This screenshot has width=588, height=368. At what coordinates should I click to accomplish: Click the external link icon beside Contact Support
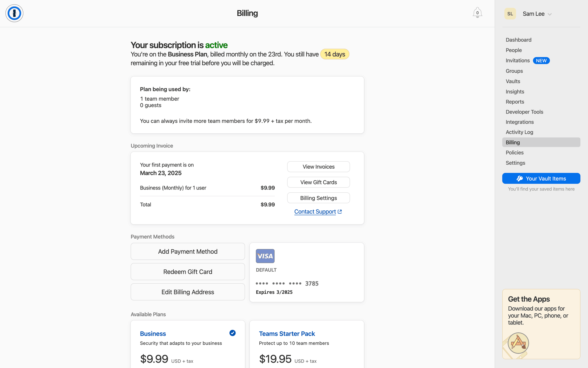pyautogui.click(x=340, y=212)
